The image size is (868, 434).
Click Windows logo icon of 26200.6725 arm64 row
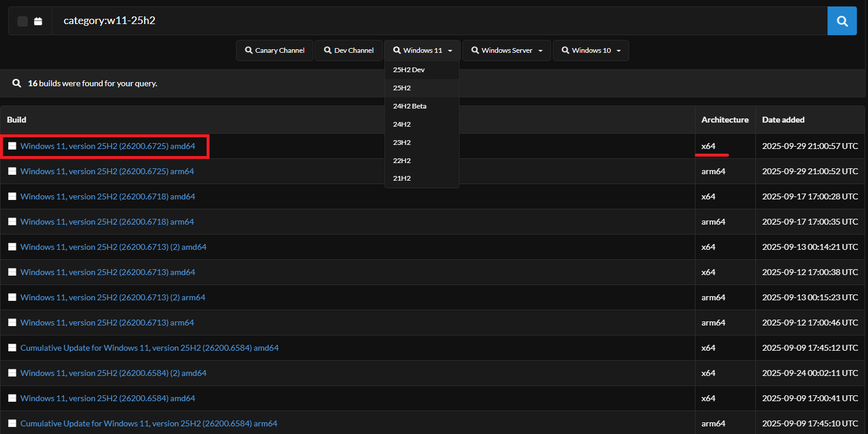pyautogui.click(x=12, y=171)
